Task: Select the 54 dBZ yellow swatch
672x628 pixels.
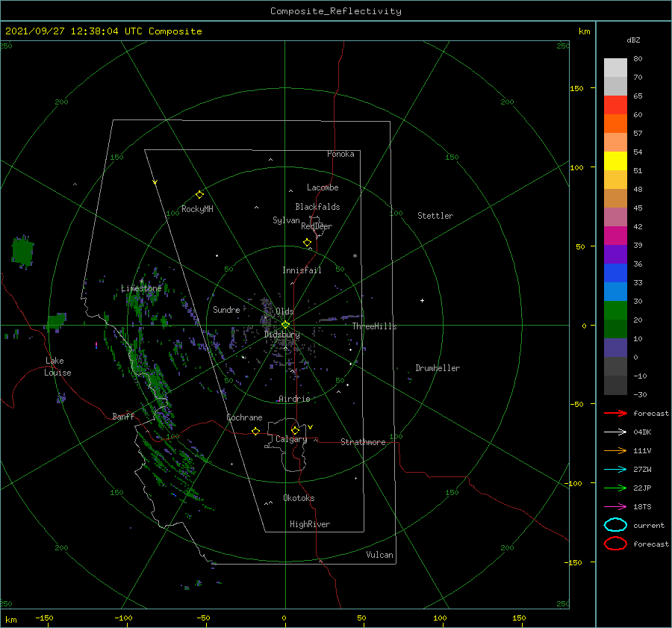Action: (x=615, y=161)
